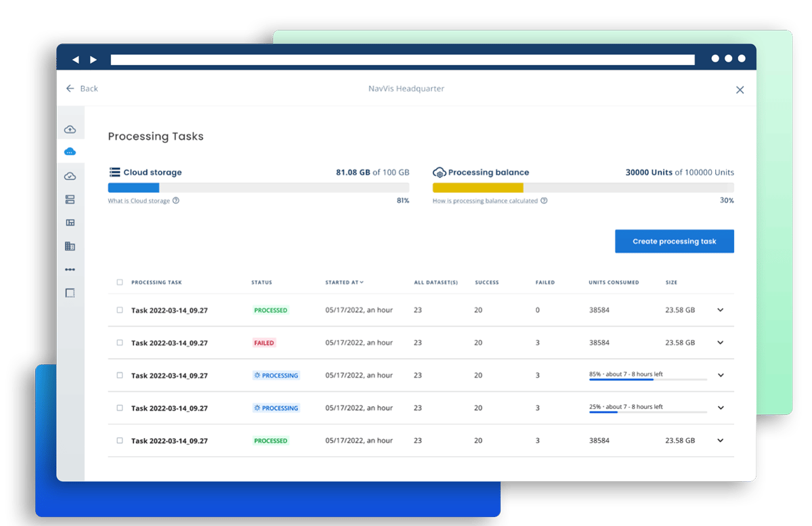Go Back using the top-left link

(82, 89)
